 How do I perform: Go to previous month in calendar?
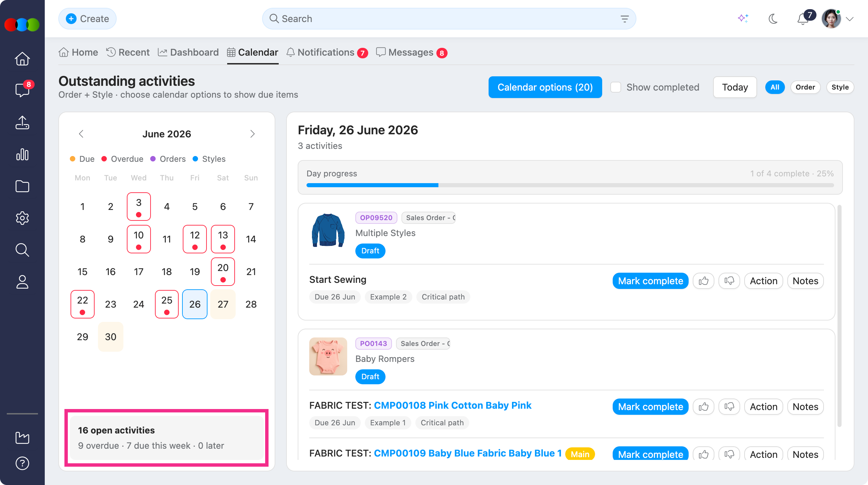tap(81, 134)
